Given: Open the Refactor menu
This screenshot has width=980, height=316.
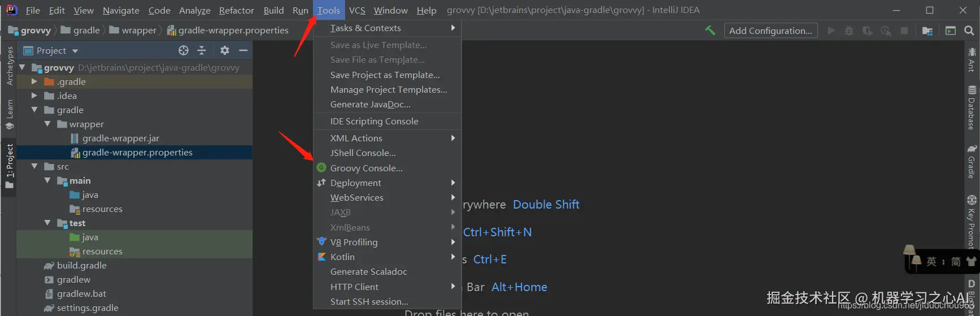Looking at the screenshot, I should click(236, 10).
